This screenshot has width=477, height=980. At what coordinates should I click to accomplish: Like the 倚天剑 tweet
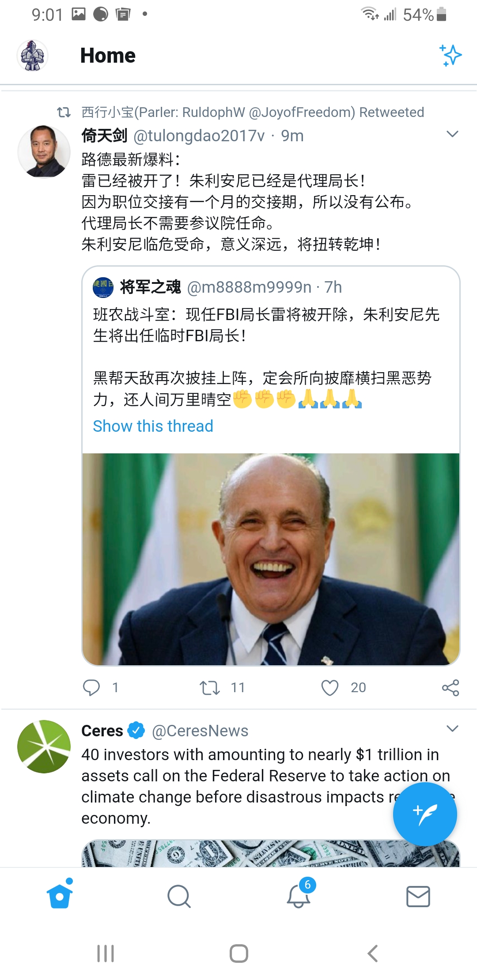click(x=329, y=687)
